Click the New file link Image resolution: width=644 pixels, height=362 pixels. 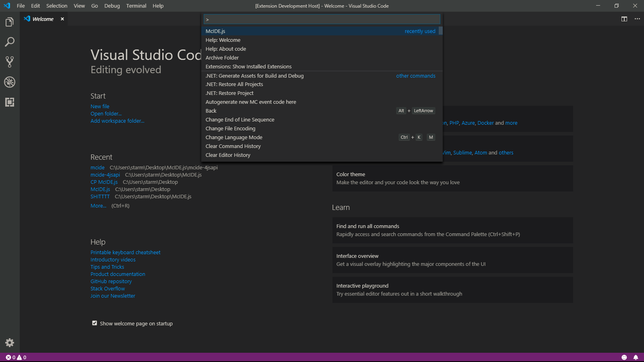(x=100, y=106)
